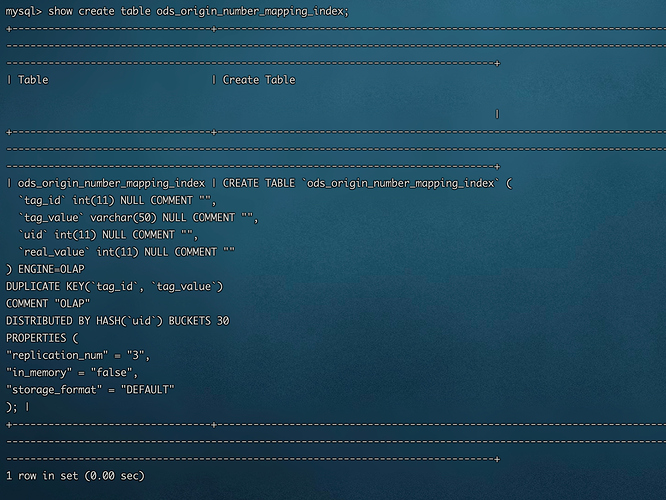Viewport: 666px width, 500px height.
Task: Click the table name in the result row's first column
Action: coord(111,184)
